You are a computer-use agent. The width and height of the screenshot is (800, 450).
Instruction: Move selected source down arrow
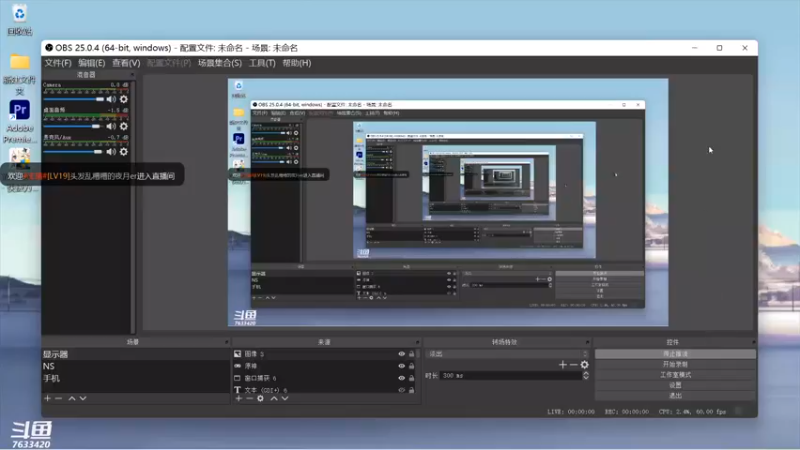coord(285,398)
